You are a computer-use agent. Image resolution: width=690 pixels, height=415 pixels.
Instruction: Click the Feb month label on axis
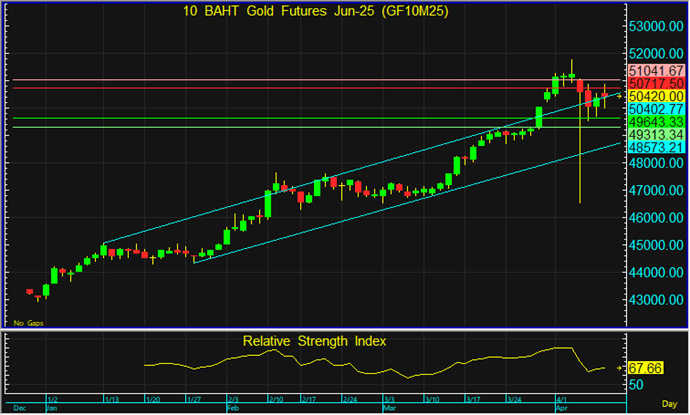pos(232,408)
